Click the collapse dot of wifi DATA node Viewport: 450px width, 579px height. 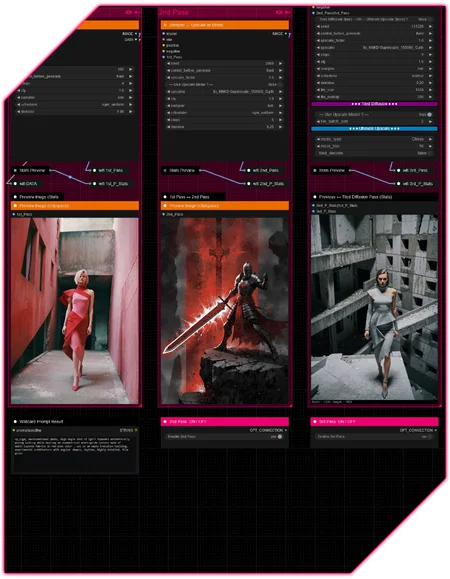(x=15, y=184)
